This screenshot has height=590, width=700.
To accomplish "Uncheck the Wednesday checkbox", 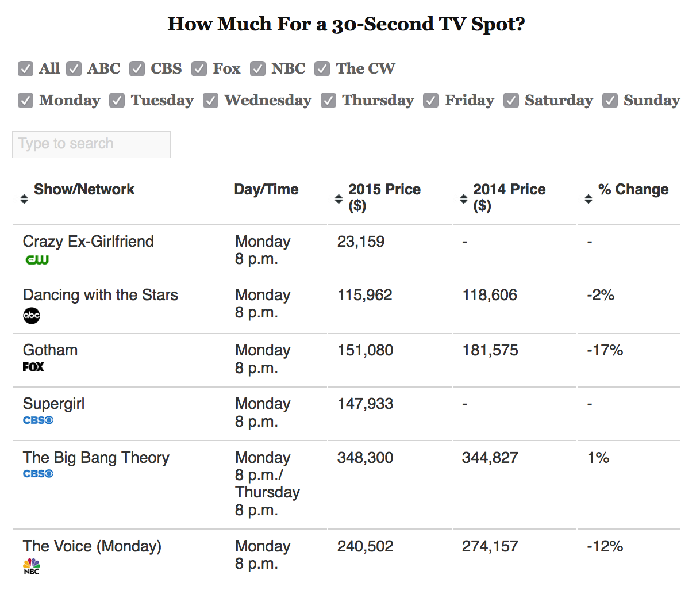I will (210, 101).
